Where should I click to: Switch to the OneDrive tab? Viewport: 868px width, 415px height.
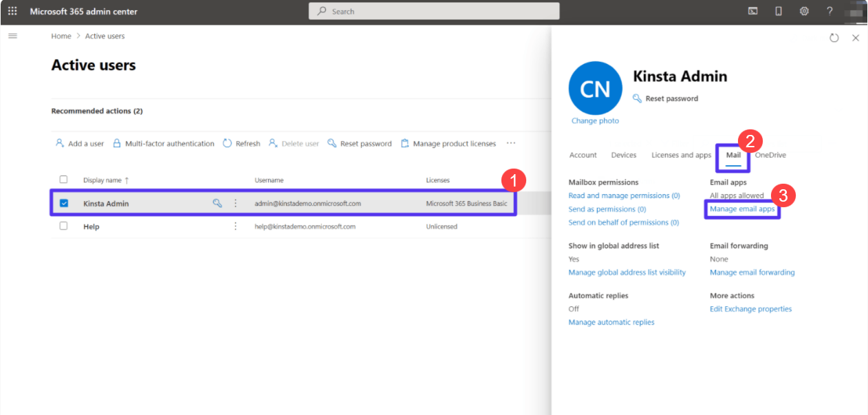coord(770,155)
